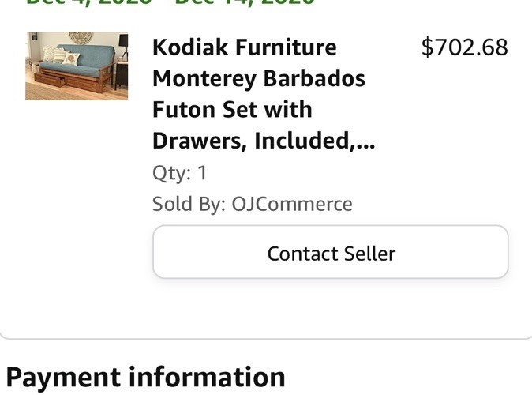The width and height of the screenshot is (532, 395).
Task: Click the "Drawers, Included,…" title line
Action: point(263,141)
